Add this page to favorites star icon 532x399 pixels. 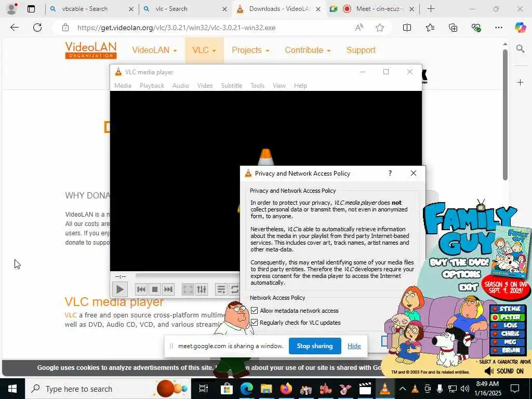tap(380, 28)
